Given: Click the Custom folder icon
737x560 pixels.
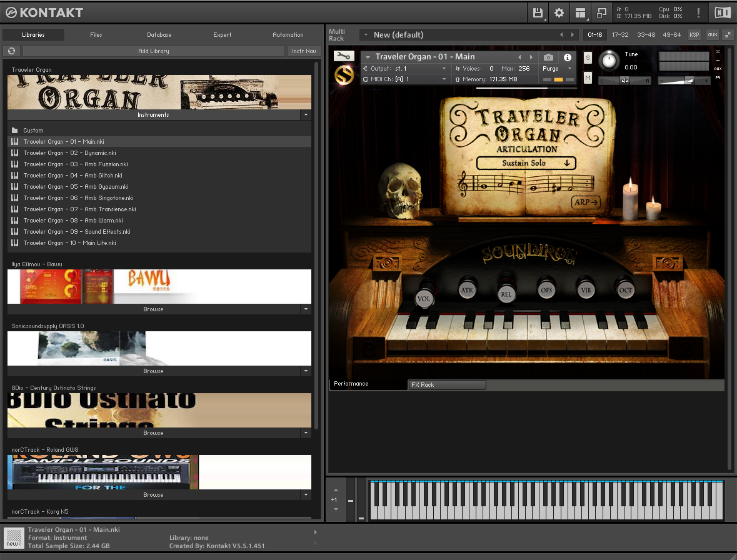Looking at the screenshot, I should point(14,130).
